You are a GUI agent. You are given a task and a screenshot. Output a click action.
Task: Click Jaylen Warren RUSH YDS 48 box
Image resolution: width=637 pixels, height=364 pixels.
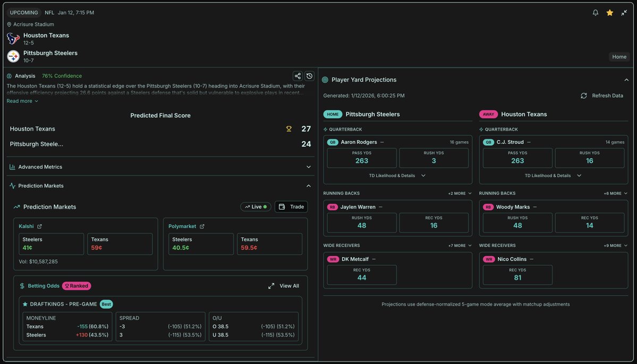click(362, 222)
